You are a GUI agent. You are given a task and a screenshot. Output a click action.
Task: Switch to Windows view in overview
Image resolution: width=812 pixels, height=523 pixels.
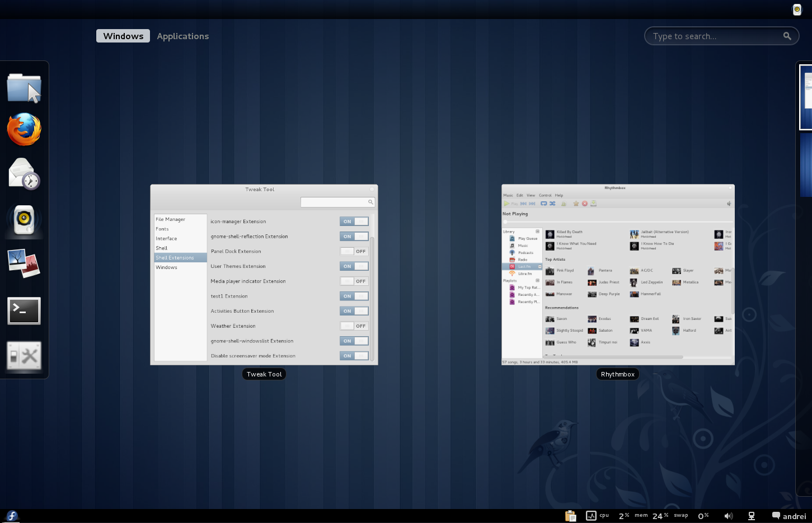coord(123,36)
